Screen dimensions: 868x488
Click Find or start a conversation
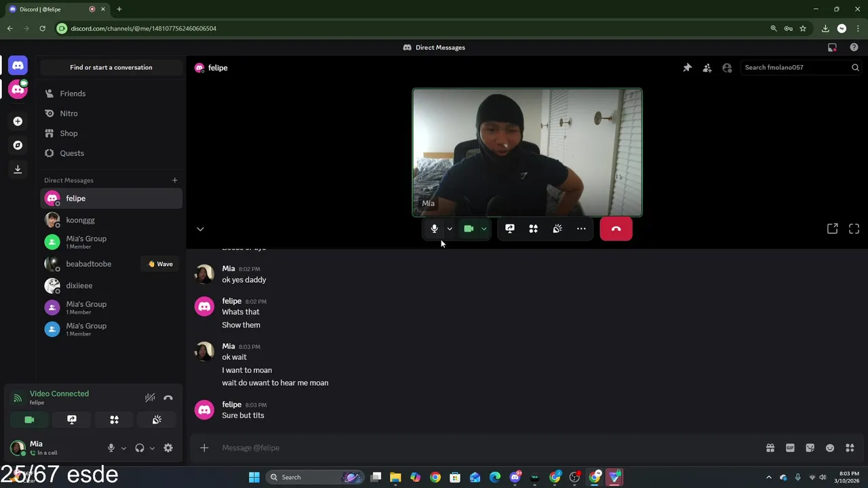(111, 67)
